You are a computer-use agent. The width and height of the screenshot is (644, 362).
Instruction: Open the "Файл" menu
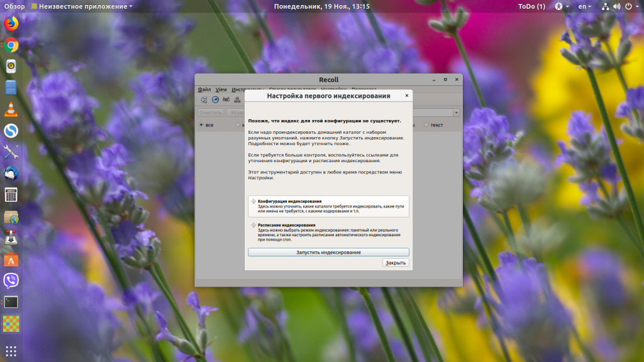(204, 90)
